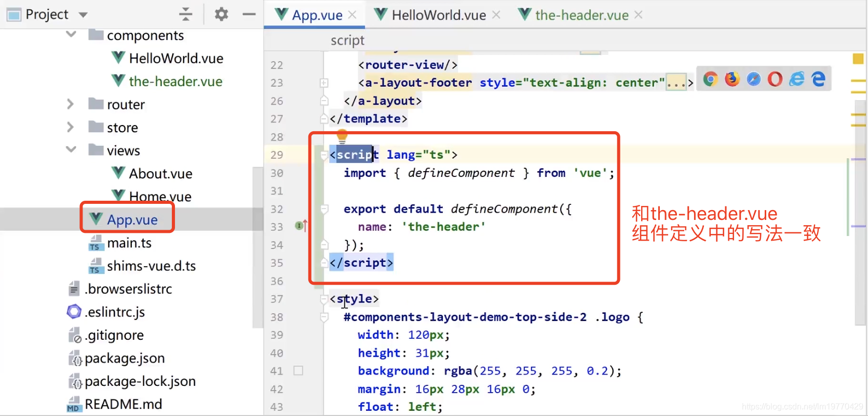The height and width of the screenshot is (416, 868).
Task: Click the gutter marker on line 33
Action: point(301,226)
